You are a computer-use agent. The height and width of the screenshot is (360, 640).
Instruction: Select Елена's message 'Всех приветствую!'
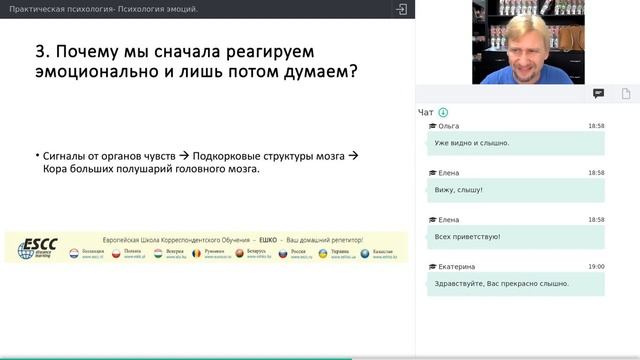pyautogui.click(x=516, y=237)
